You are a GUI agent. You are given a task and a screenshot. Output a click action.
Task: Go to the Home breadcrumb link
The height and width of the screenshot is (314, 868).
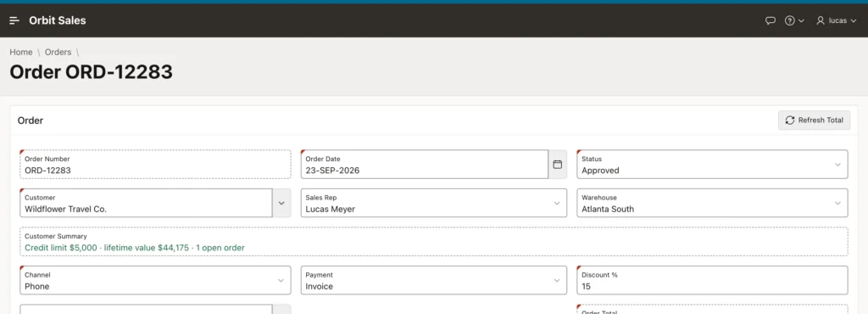[21, 52]
